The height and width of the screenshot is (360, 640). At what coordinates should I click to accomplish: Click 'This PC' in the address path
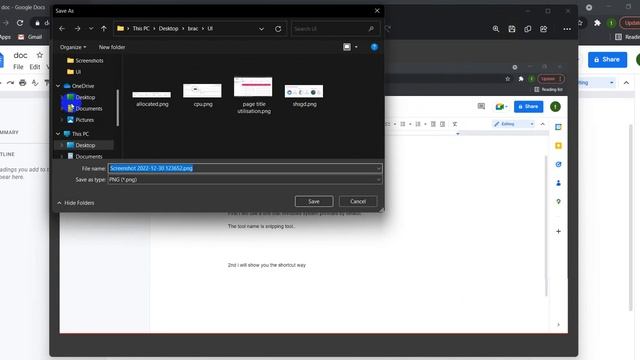tap(141, 29)
